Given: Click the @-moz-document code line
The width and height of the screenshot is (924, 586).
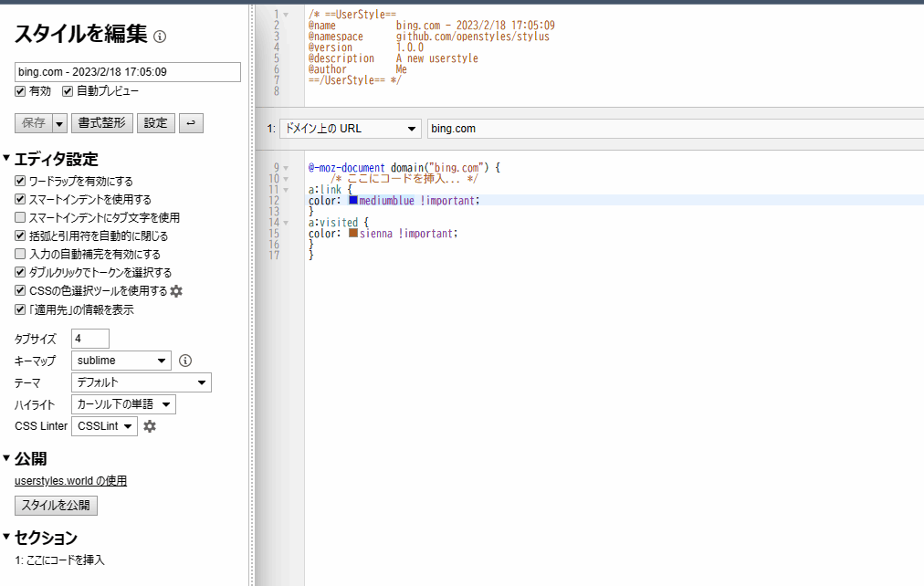Looking at the screenshot, I should (x=404, y=168).
